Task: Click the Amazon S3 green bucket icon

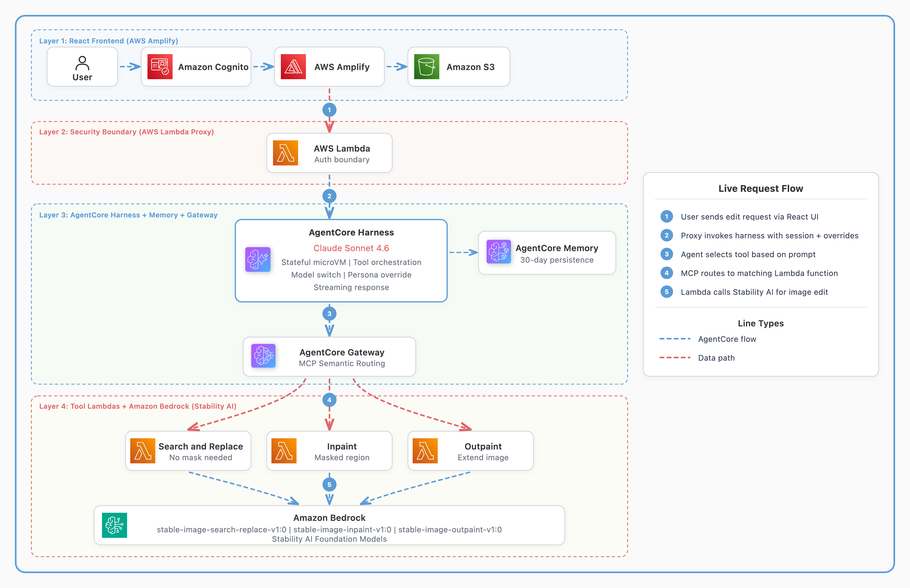Action: click(426, 66)
